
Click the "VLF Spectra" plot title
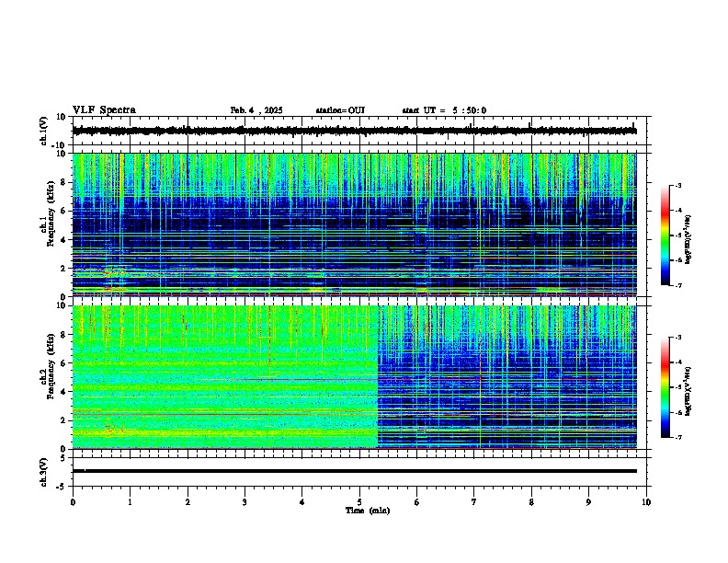[104, 110]
